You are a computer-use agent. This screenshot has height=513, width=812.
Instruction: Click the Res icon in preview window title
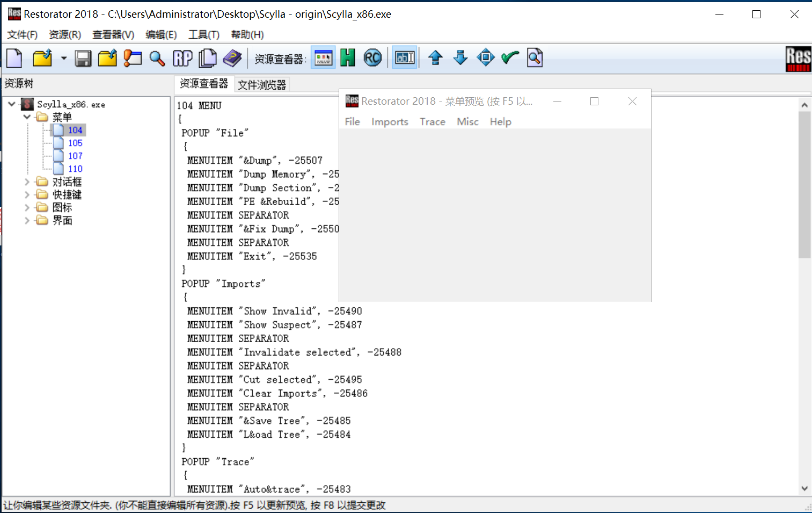click(352, 100)
